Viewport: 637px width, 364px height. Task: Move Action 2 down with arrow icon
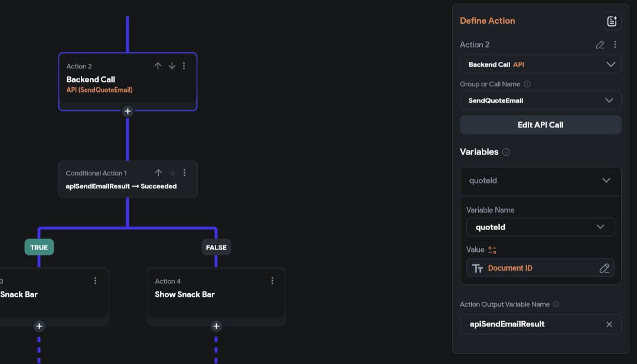click(x=172, y=65)
